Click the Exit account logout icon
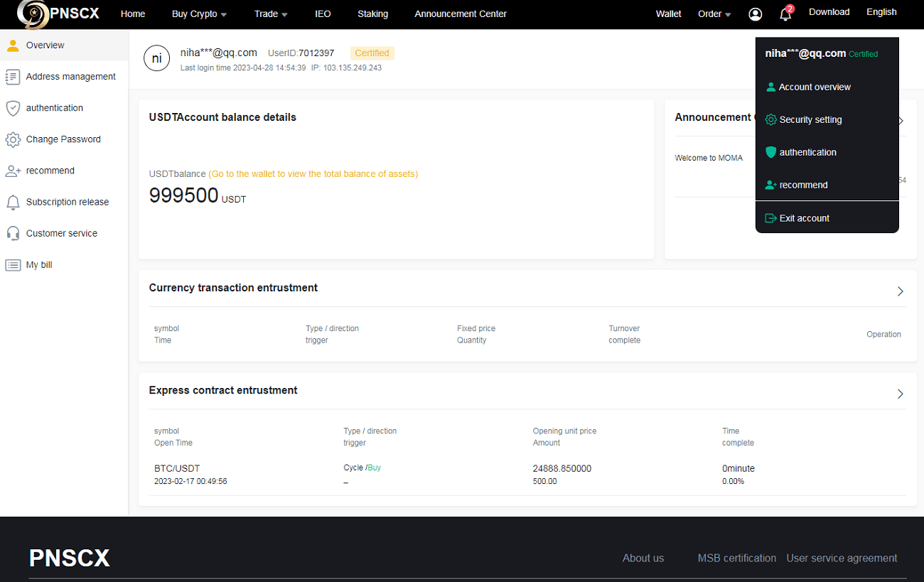 (770, 217)
